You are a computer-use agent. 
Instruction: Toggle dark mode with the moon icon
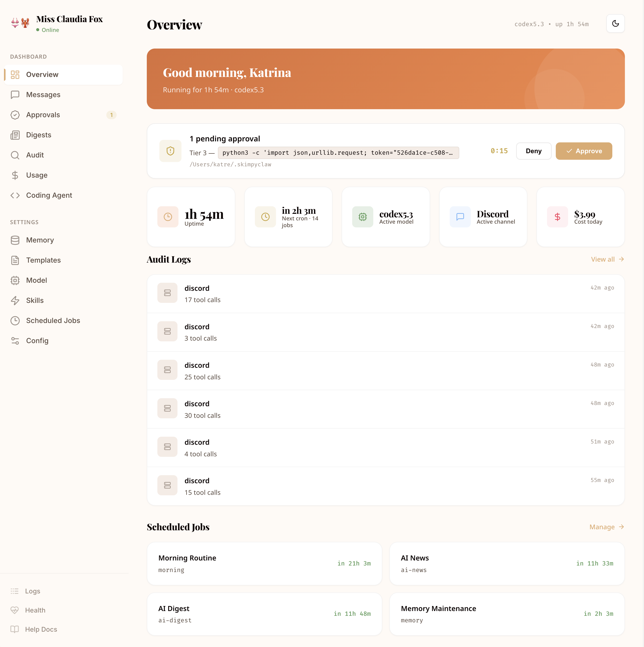click(x=616, y=23)
